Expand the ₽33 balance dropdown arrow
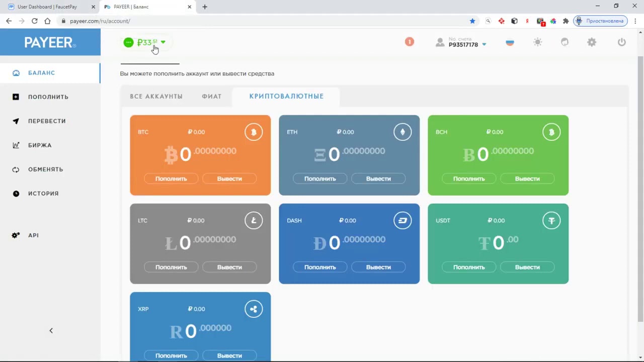The width and height of the screenshot is (644, 362). coord(163,42)
